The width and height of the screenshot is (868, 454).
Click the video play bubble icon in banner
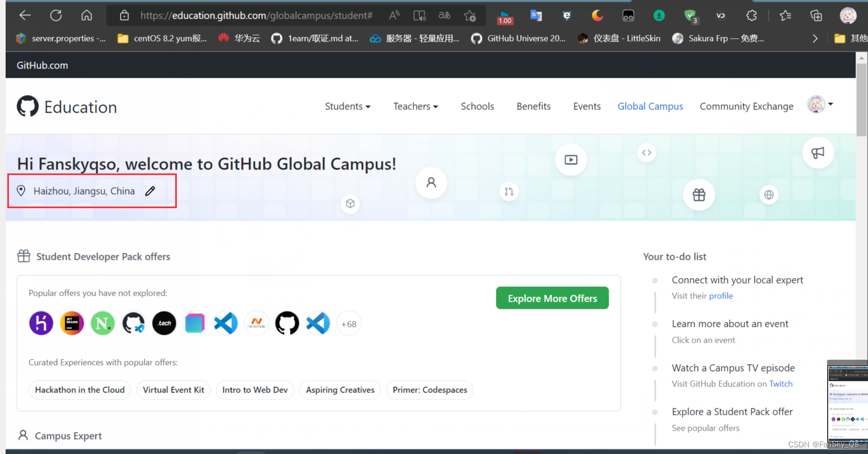(571, 160)
